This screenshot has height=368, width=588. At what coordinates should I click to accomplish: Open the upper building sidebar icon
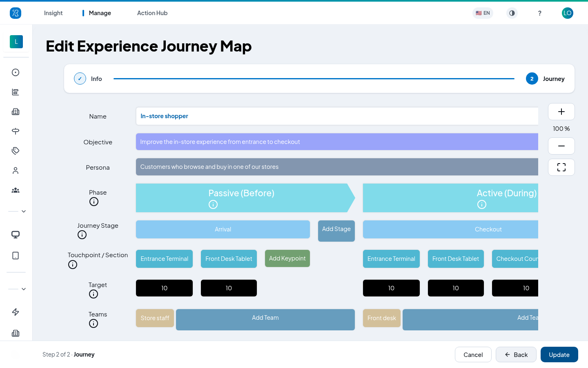(16, 112)
